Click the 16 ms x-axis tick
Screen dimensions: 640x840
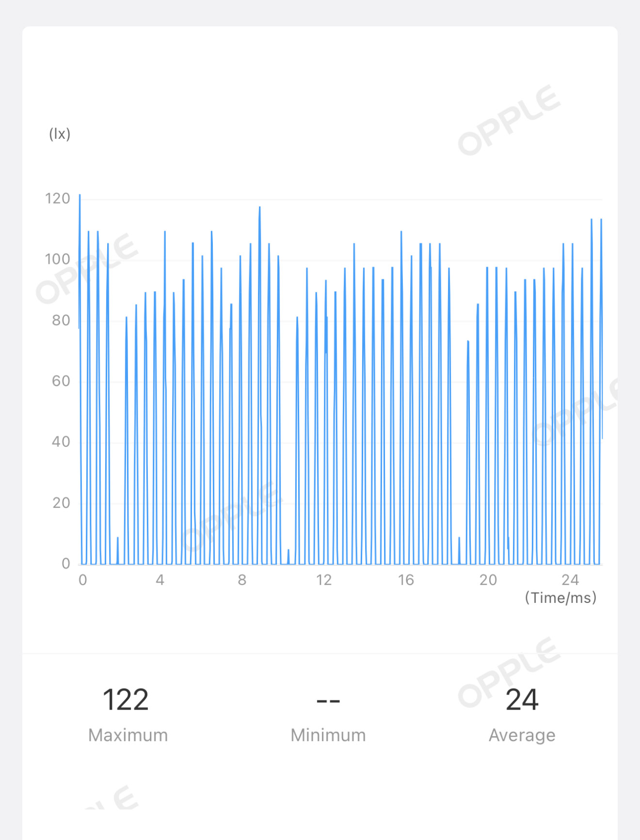pos(406,580)
